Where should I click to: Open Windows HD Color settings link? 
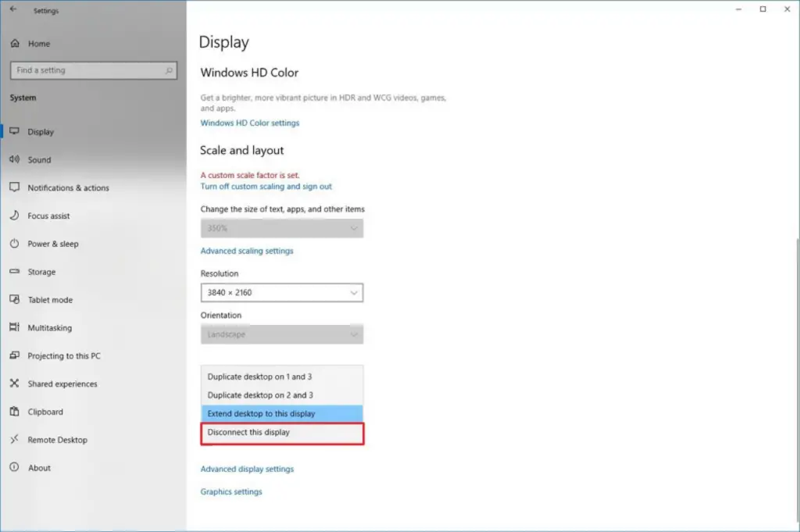click(x=249, y=123)
